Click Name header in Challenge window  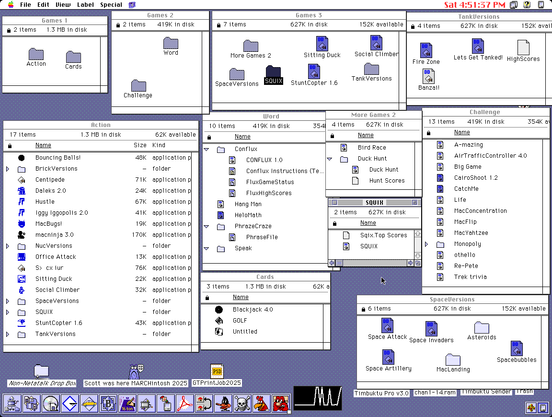tap(462, 133)
